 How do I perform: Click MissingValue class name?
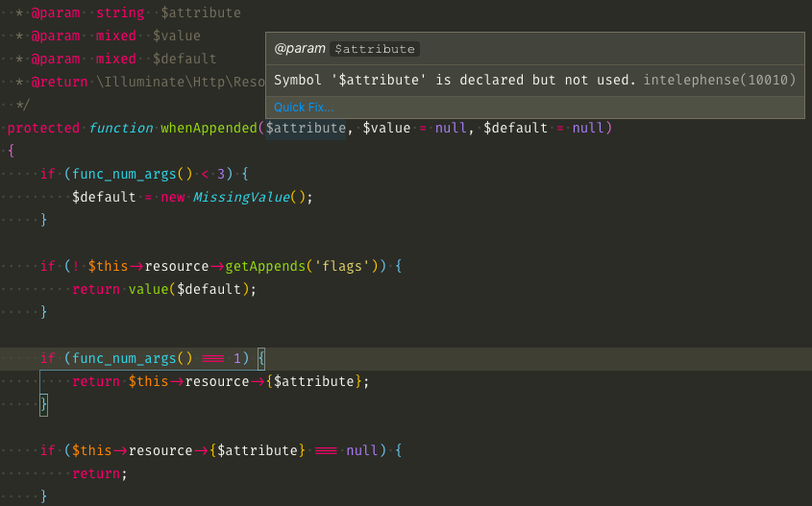tap(241, 197)
